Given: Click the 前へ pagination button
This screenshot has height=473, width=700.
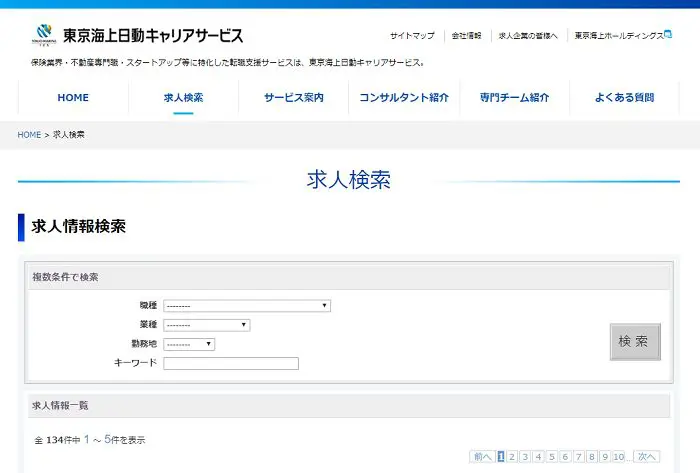Looking at the screenshot, I should point(482,456).
